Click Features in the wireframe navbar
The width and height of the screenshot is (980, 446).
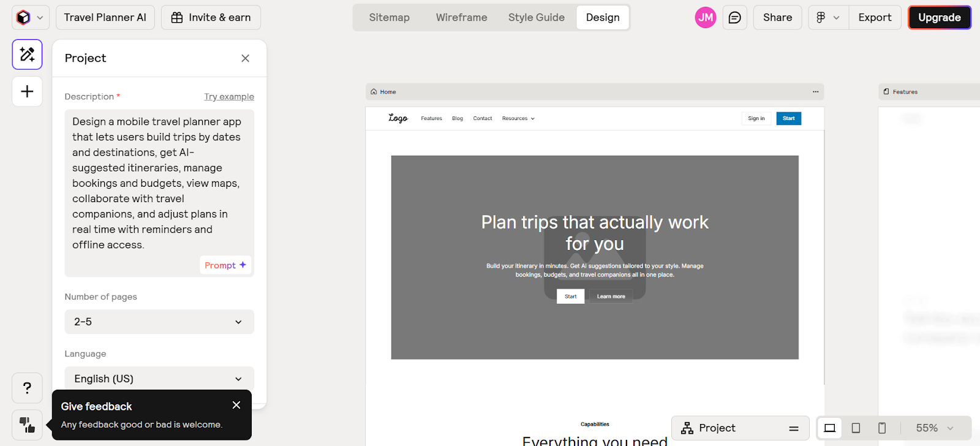432,119
